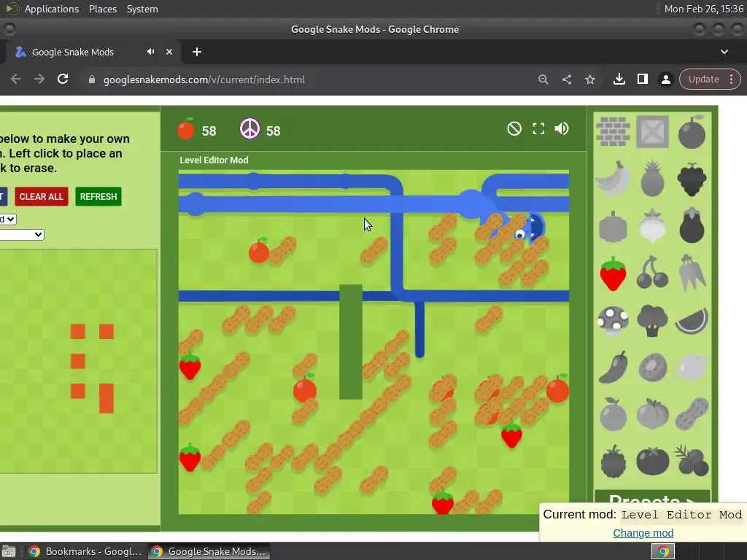Share this page via the share icon
Screen dimensions: 747x560
pos(566,79)
